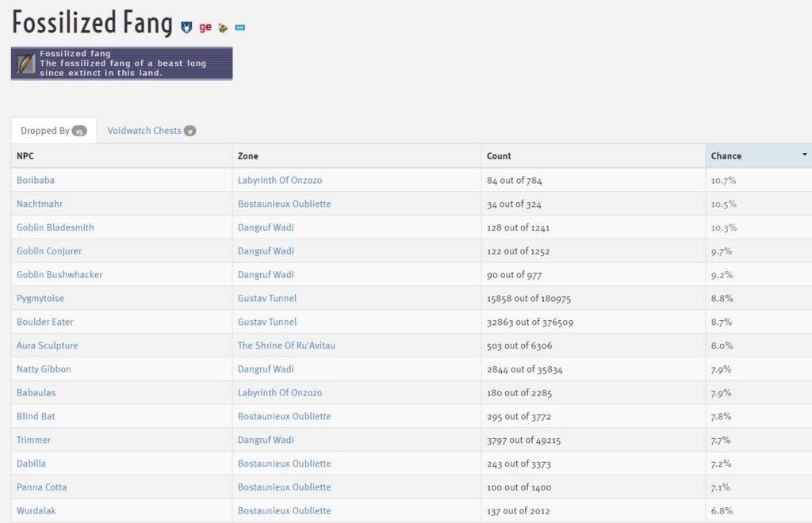
Task: Open the green bird icon link
Action: [223, 28]
